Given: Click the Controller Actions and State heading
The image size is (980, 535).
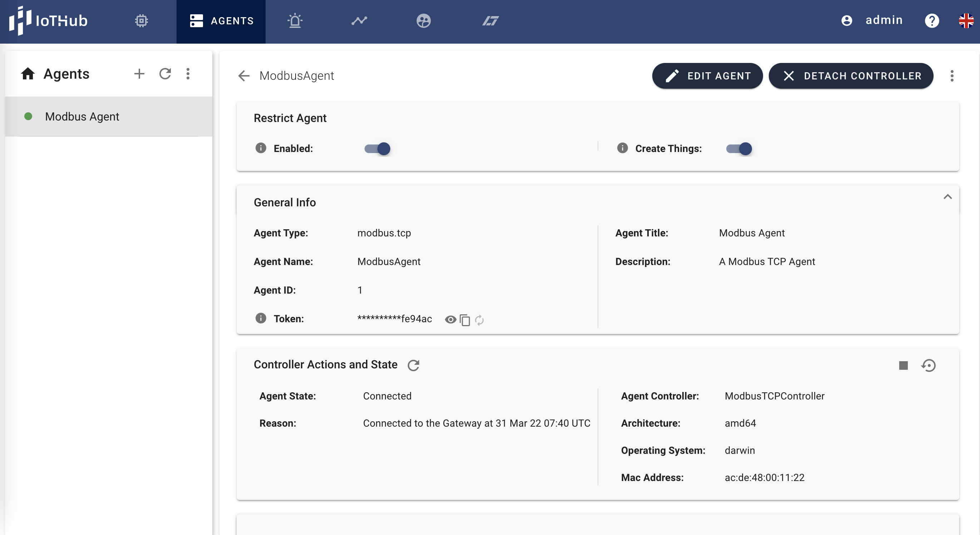Looking at the screenshot, I should coord(325,364).
